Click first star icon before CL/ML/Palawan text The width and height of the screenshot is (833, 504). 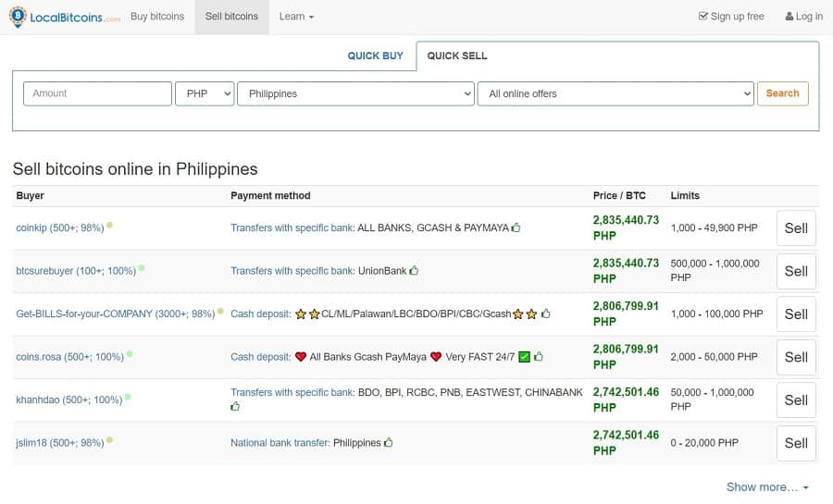click(301, 314)
